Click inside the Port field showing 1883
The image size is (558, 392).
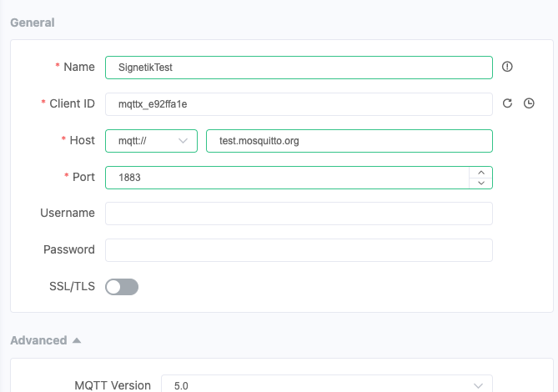click(x=286, y=177)
